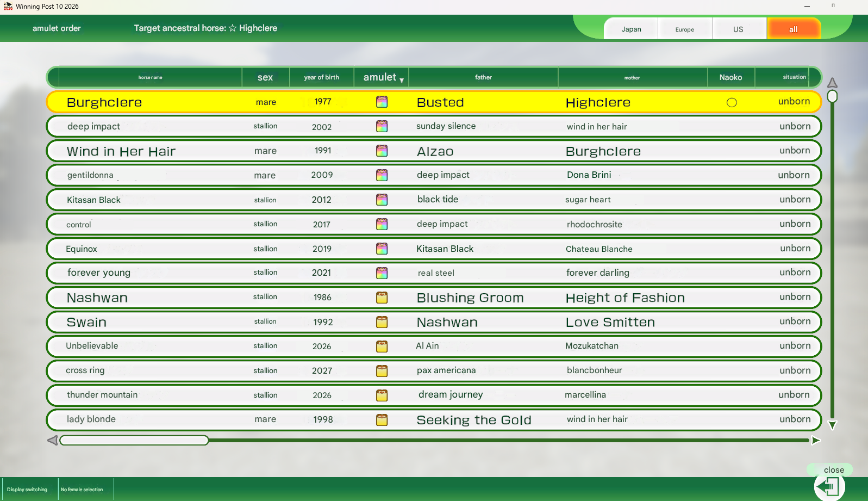
Task: Click the gold amulet icon for cross ring
Action: click(382, 371)
